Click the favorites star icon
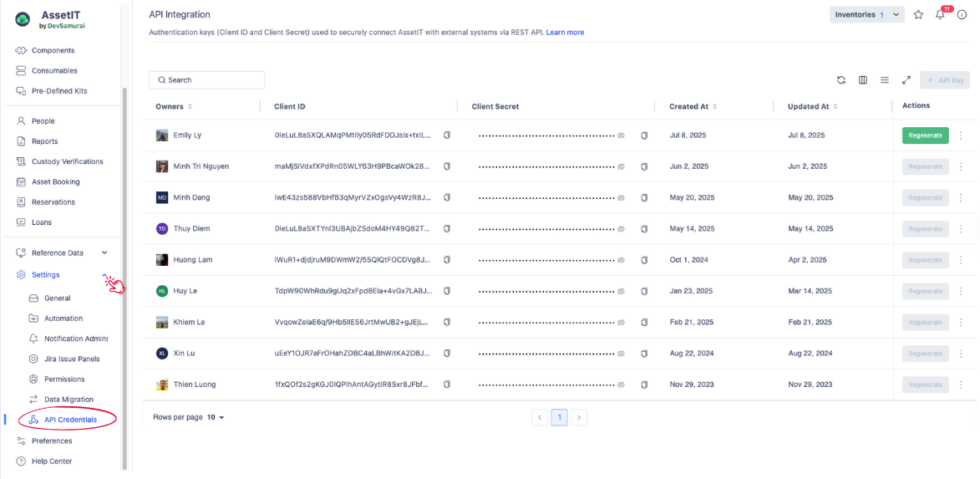Screen dimensions: 980x479 tap(918, 15)
